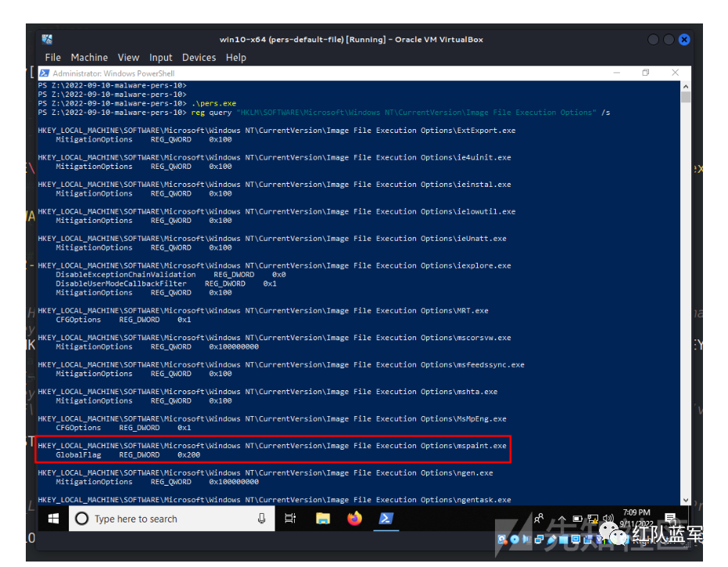Click the ExtExport.exe registry key line

point(277,131)
